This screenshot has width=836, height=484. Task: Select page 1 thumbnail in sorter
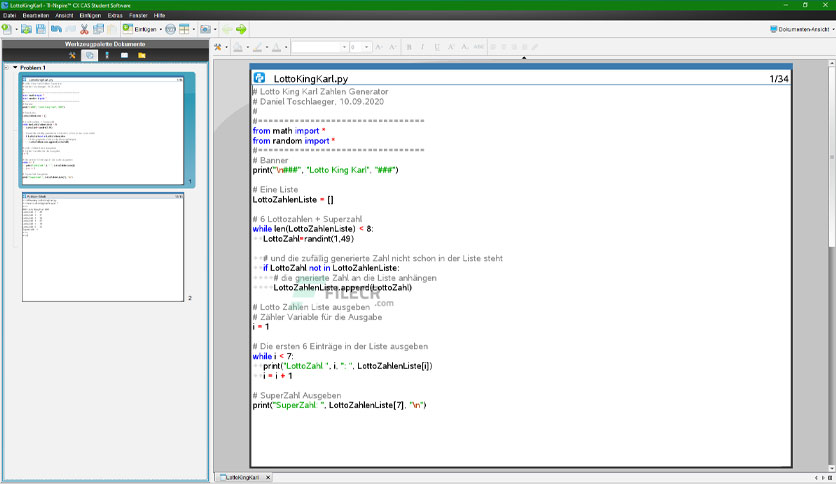coord(103,131)
